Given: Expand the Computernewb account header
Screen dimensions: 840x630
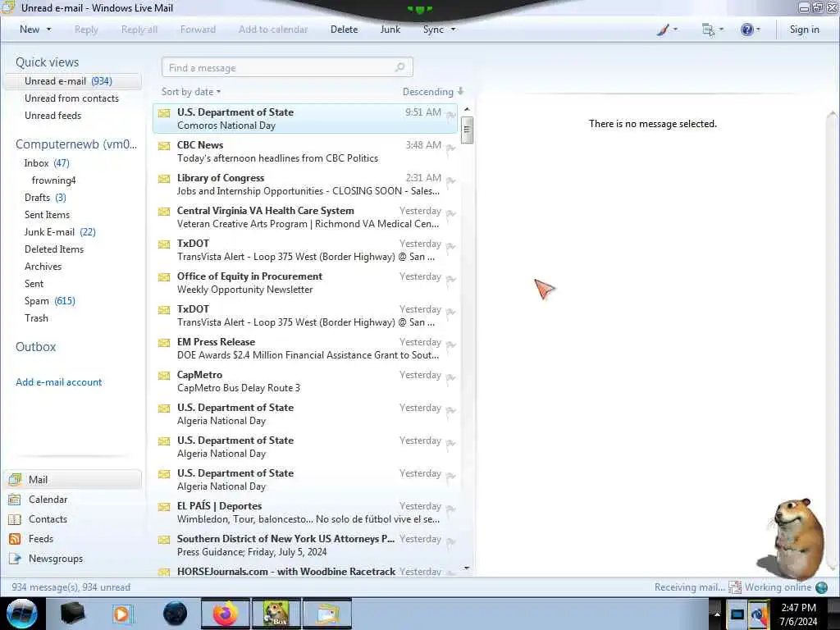Looking at the screenshot, I should (x=76, y=144).
